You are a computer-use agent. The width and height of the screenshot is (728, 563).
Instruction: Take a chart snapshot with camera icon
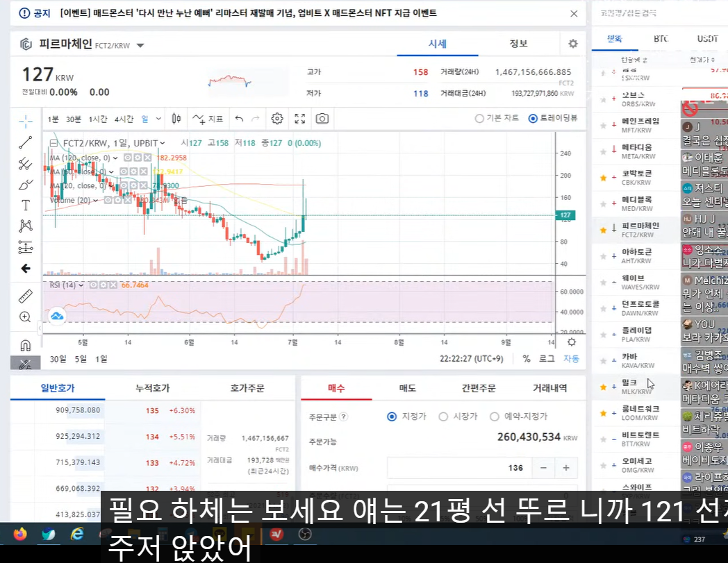coord(322,119)
